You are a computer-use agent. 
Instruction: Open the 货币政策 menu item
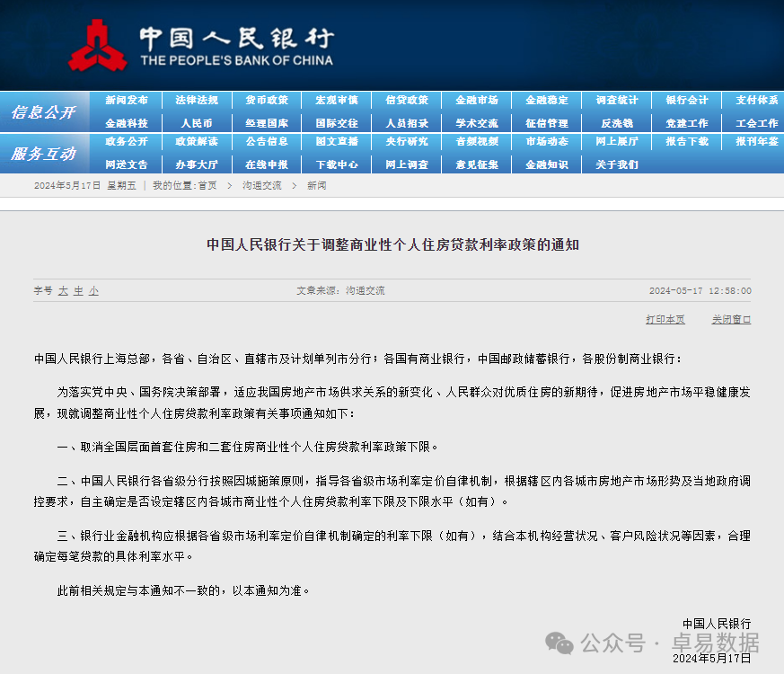tap(267, 100)
